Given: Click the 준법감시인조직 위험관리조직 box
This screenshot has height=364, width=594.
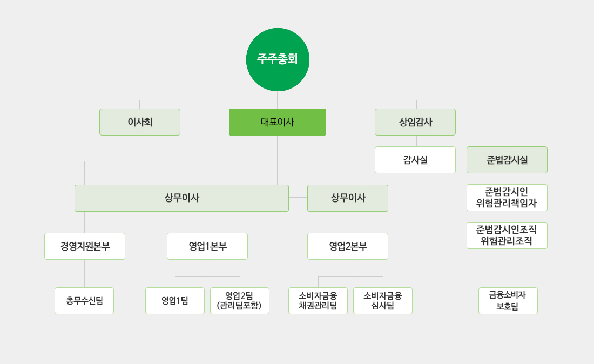Looking at the screenshot, I should click(x=507, y=235).
